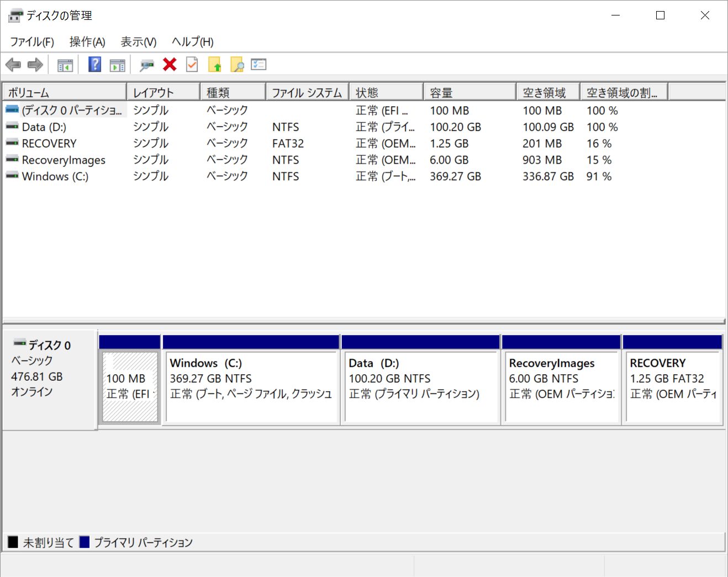Viewport: 728px width, 577px height.
Task: Click the blue プライマリ パーティション legend swatch
Action: pos(85,542)
